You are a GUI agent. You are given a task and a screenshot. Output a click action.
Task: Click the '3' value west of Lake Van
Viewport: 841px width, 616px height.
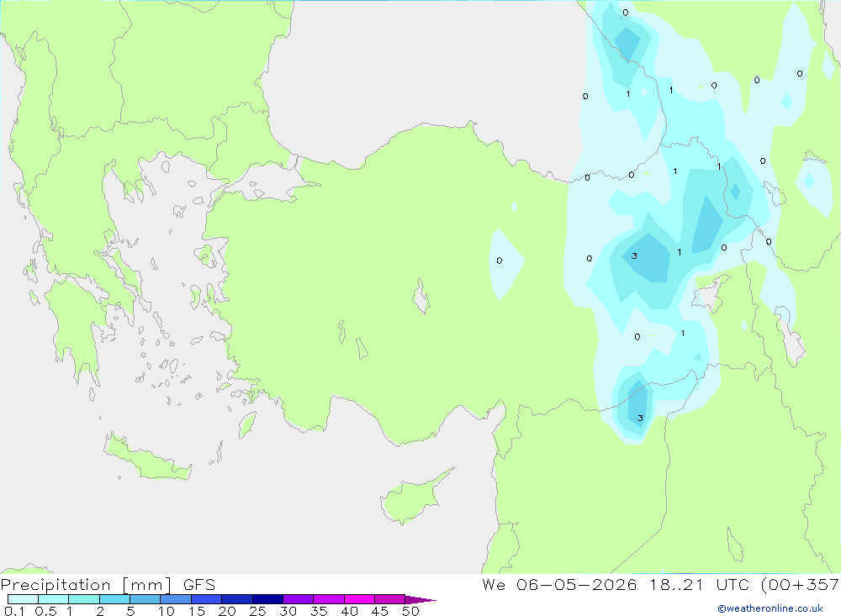(x=634, y=255)
